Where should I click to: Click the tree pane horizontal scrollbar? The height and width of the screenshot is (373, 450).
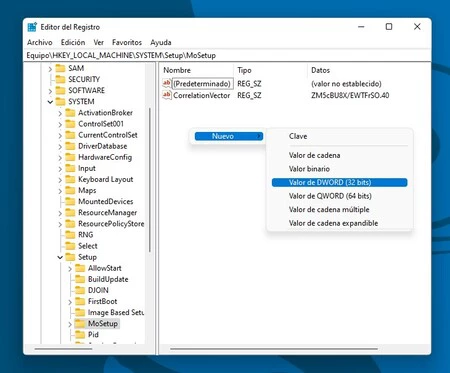pos(63,349)
